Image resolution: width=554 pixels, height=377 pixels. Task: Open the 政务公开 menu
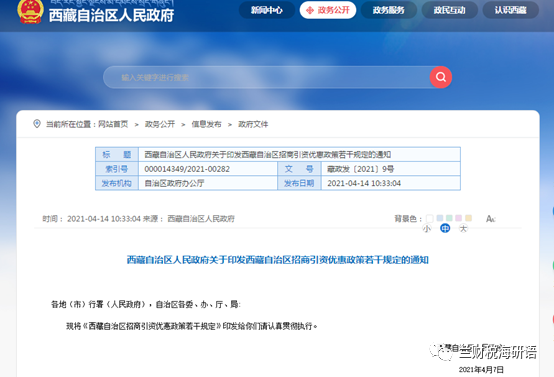click(328, 10)
